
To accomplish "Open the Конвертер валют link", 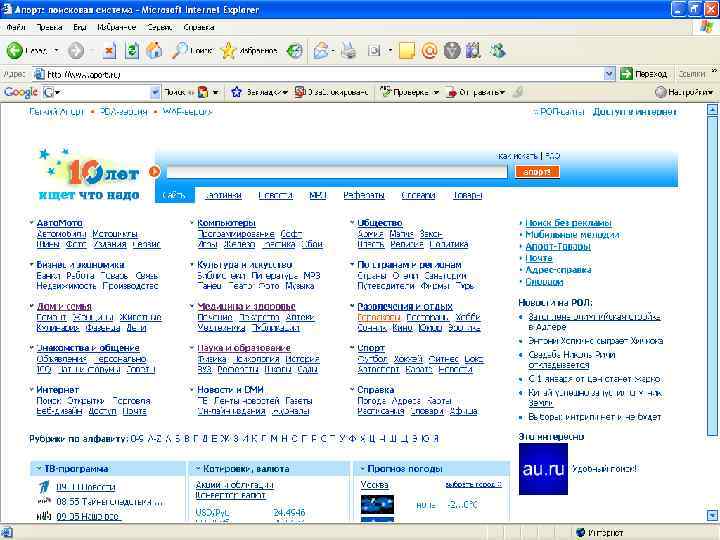I will [x=231, y=495].
